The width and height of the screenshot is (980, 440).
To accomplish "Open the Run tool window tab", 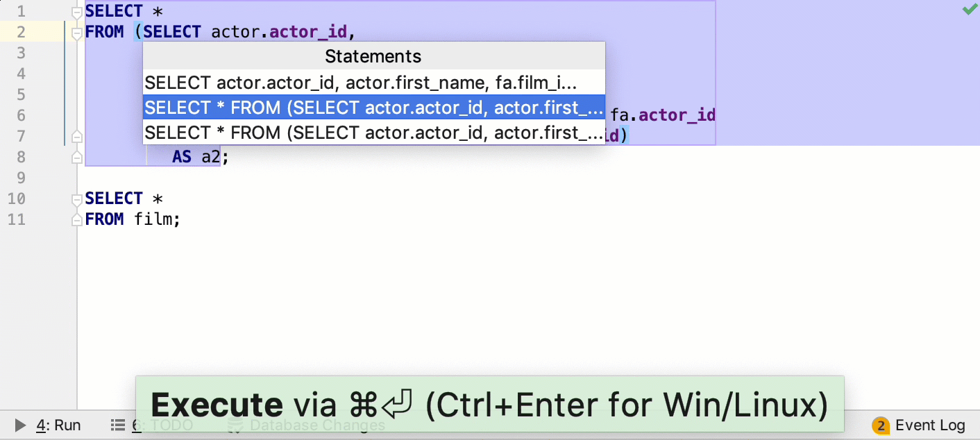I will [58, 425].
